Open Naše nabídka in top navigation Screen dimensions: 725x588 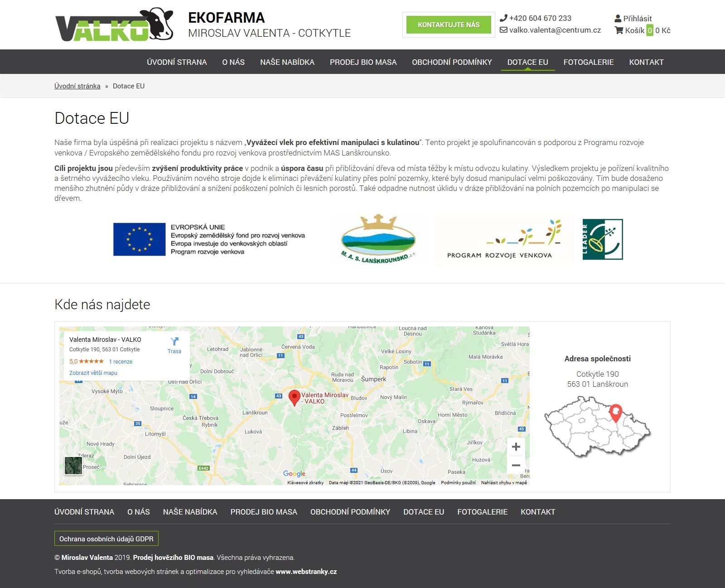(287, 62)
